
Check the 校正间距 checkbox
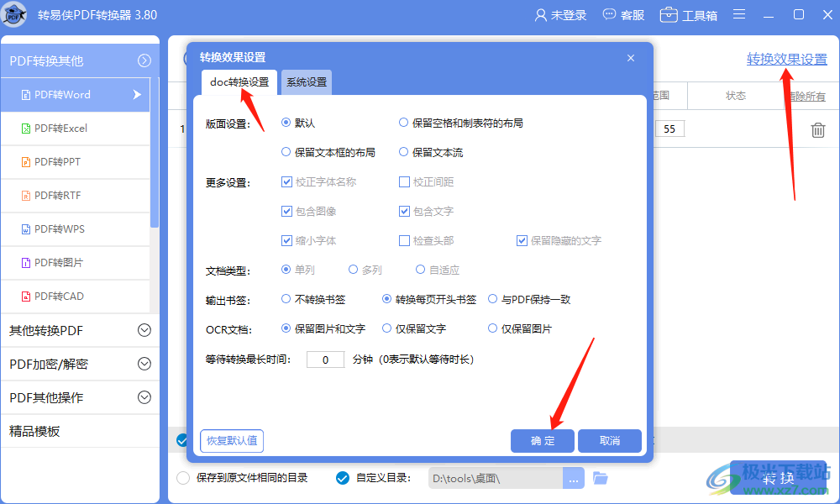click(404, 181)
